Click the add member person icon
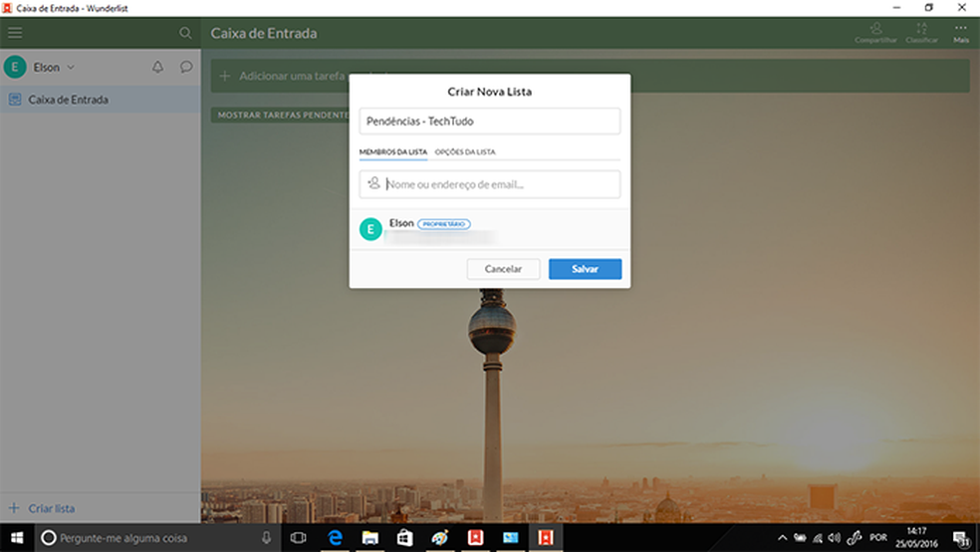 coord(373,183)
